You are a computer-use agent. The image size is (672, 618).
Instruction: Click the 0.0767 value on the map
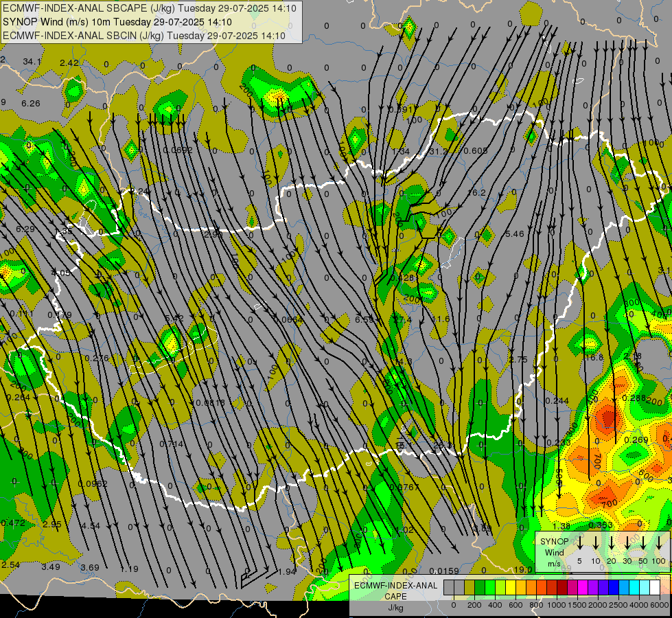(404, 487)
